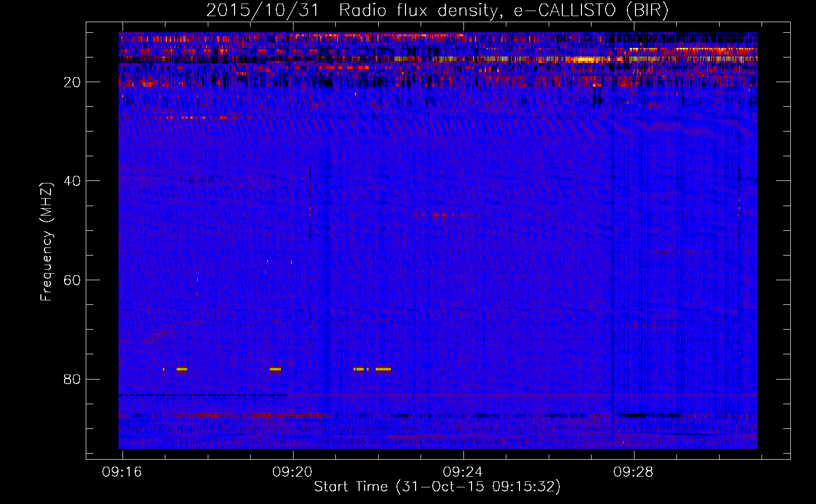This screenshot has width=816, height=504.
Task: Click the '20' frequency tick label
Action: coord(72,82)
